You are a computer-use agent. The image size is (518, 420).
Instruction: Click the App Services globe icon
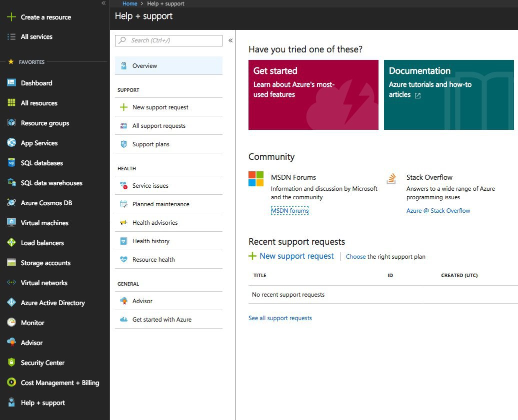tap(11, 142)
